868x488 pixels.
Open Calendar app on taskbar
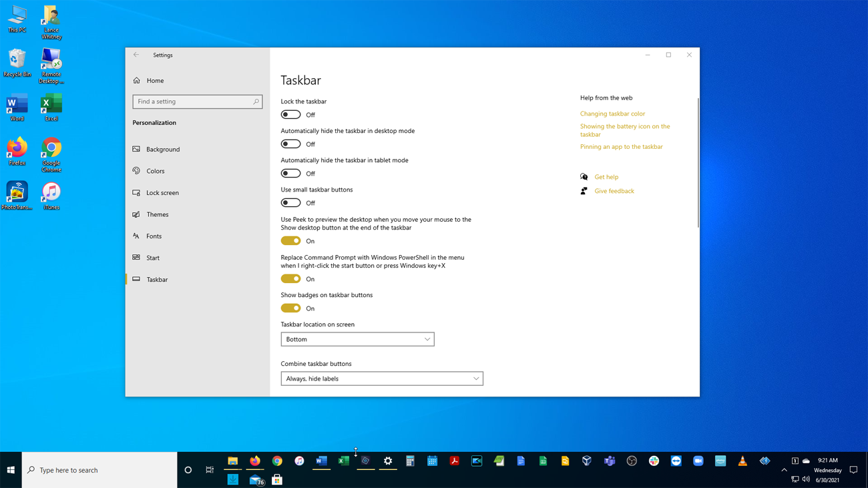click(432, 461)
